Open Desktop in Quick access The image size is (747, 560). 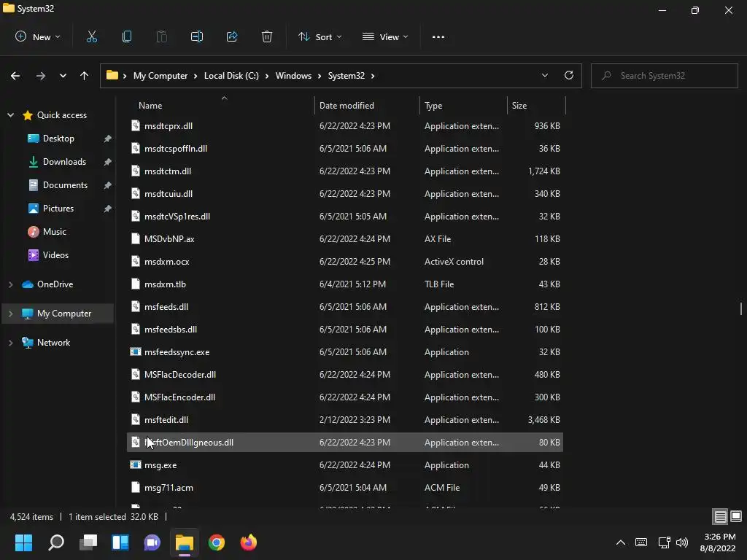[x=58, y=139]
